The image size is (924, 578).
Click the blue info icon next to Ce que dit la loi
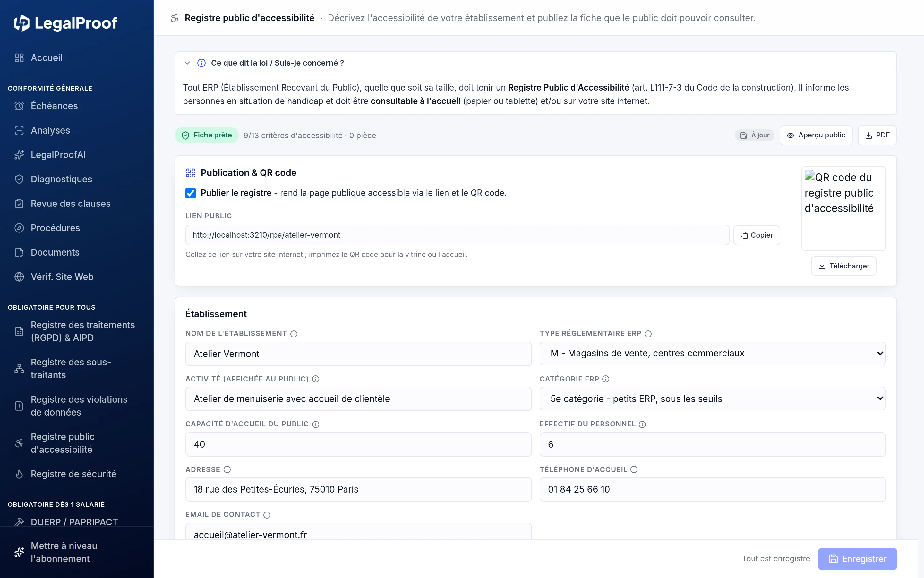point(201,63)
